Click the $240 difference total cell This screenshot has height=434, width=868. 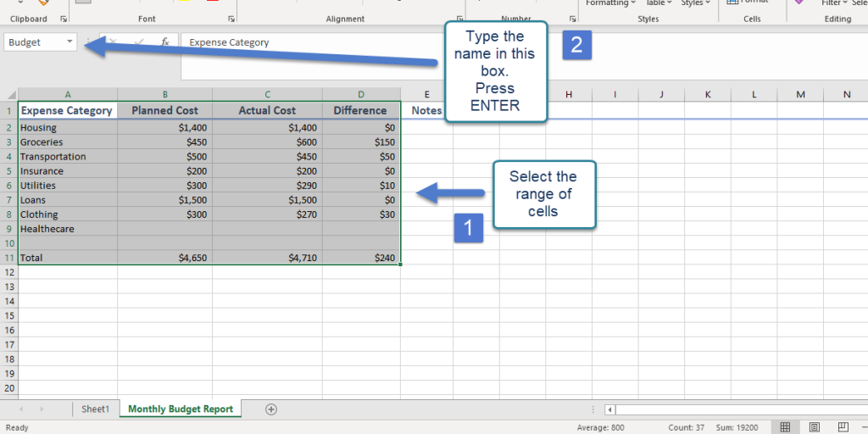[x=361, y=258]
